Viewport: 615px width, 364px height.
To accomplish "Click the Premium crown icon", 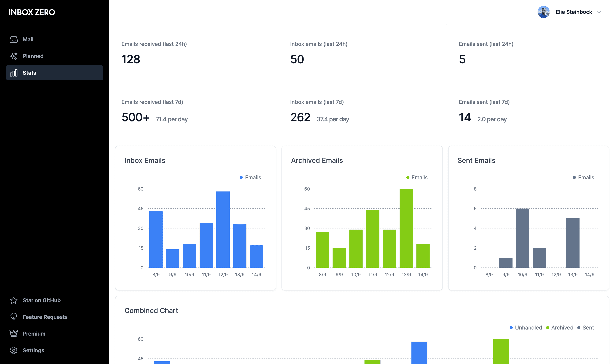I will pos(13,334).
